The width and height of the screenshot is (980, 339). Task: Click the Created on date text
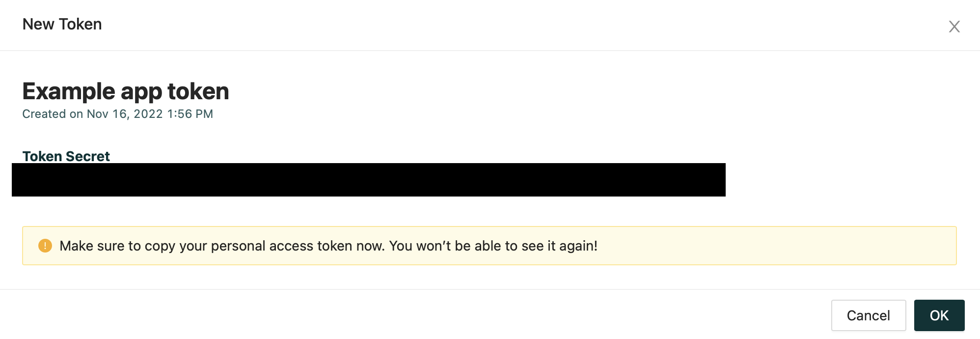point(118,114)
